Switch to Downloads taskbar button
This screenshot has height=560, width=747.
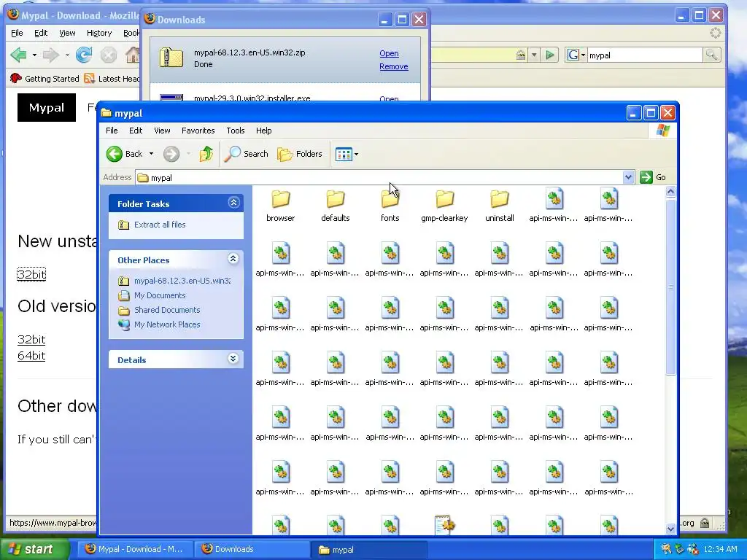click(252, 549)
